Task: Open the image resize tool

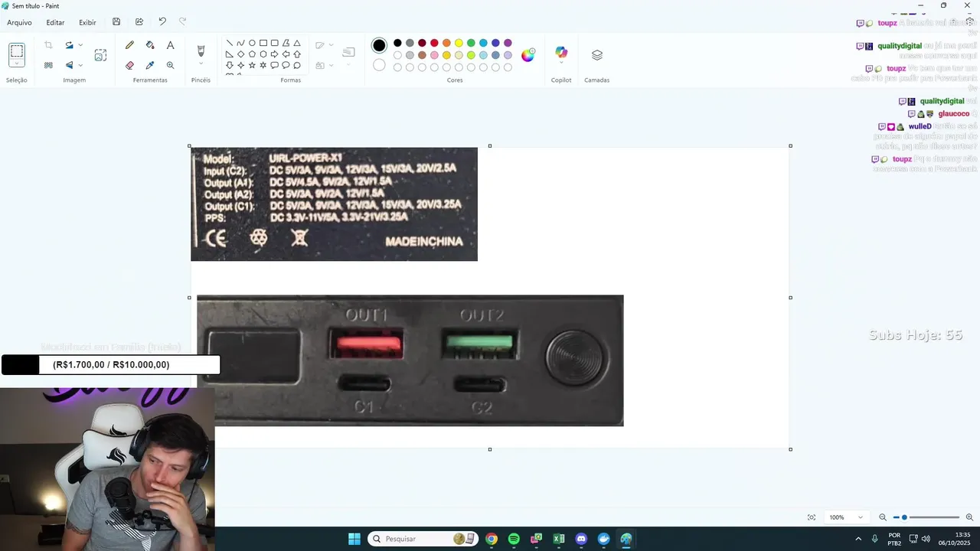Action: [100, 55]
